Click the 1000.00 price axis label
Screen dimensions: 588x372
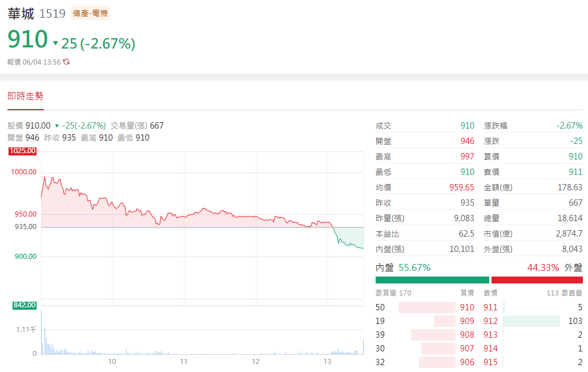click(x=23, y=172)
